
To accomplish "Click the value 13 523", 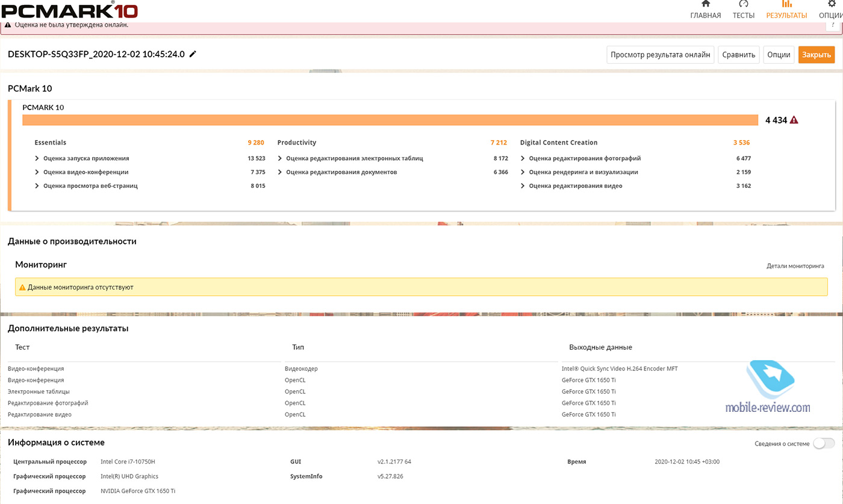I will [x=256, y=158].
